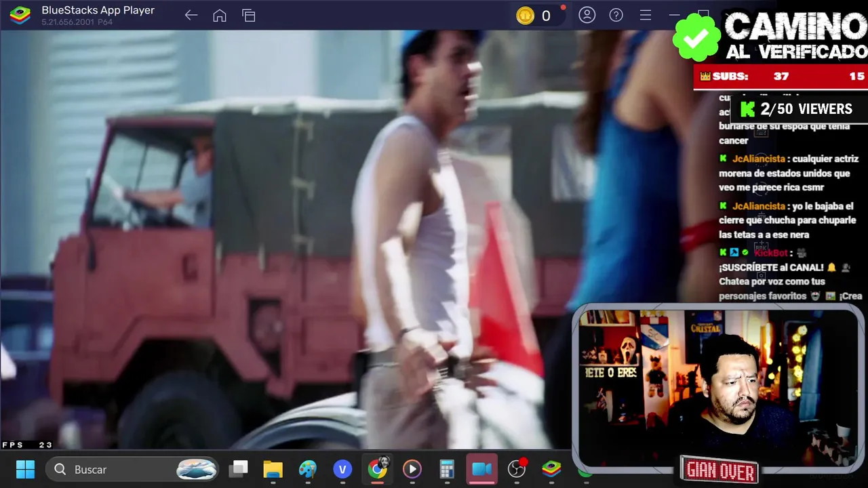Click the playing video in BlueStacks
The height and width of the screenshot is (488, 868).
tap(292, 239)
